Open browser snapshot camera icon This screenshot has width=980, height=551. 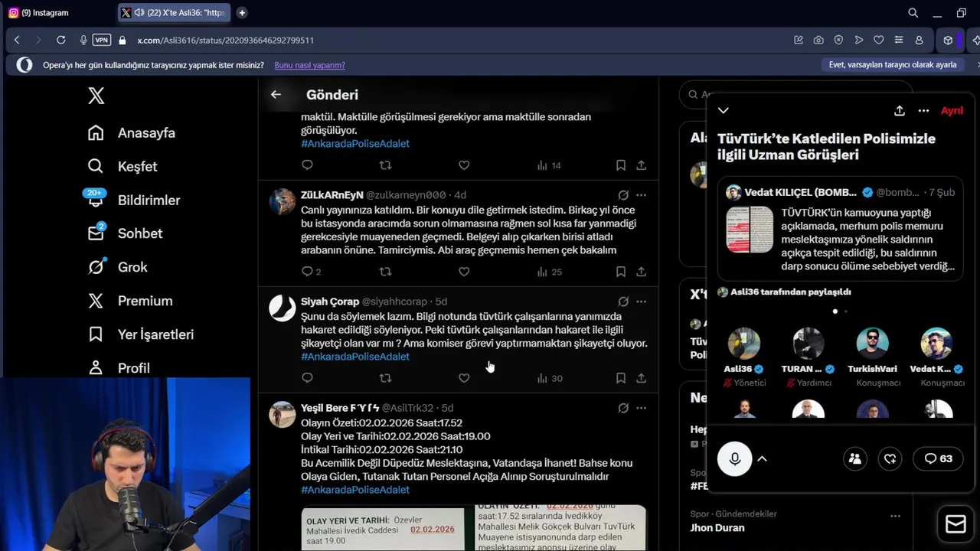pyautogui.click(x=818, y=40)
